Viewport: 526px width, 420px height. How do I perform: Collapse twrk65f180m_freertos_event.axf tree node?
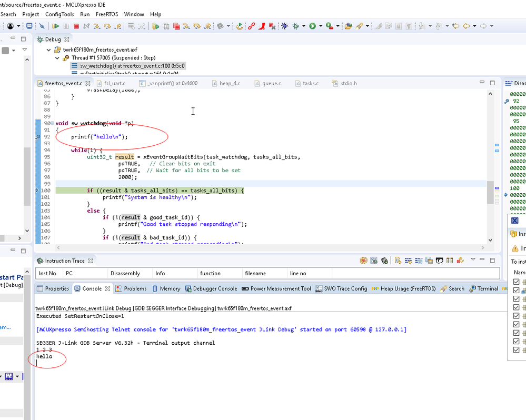point(48,50)
